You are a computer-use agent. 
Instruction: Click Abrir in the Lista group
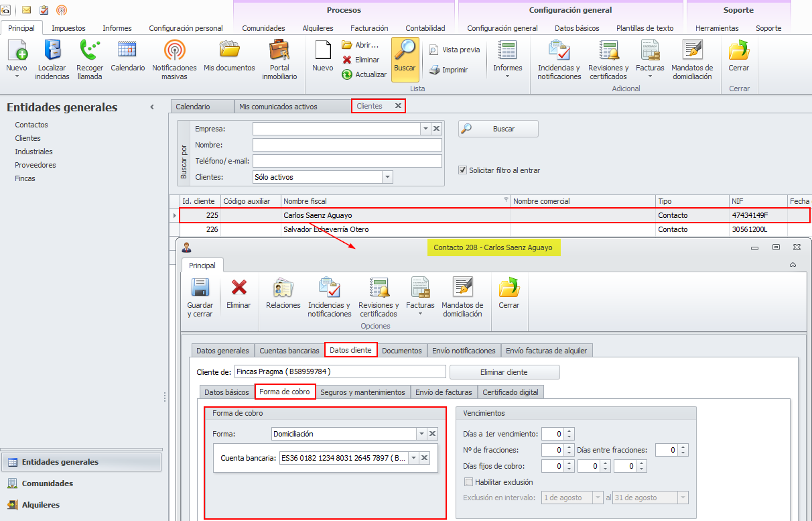(x=360, y=45)
